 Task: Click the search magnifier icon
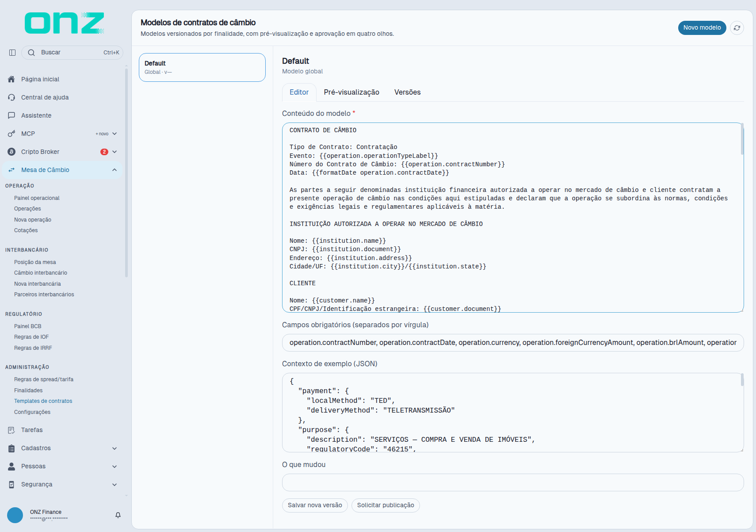pyautogui.click(x=31, y=53)
